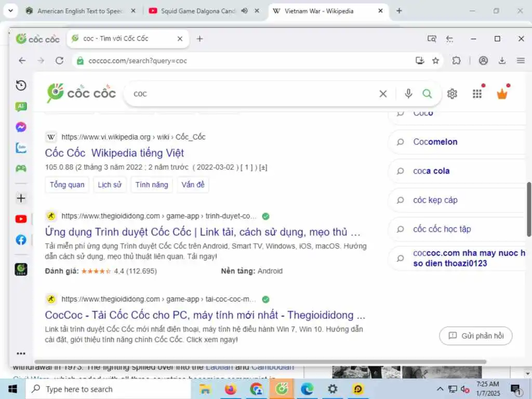Open new tab in background browser window
Screen dimensions: 532x399
(399, 11)
